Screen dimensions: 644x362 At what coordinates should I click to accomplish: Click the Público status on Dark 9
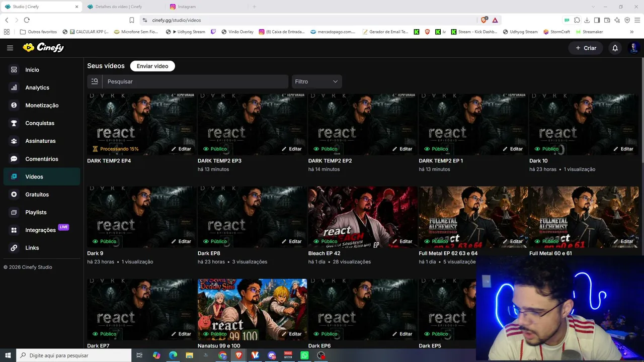104,241
